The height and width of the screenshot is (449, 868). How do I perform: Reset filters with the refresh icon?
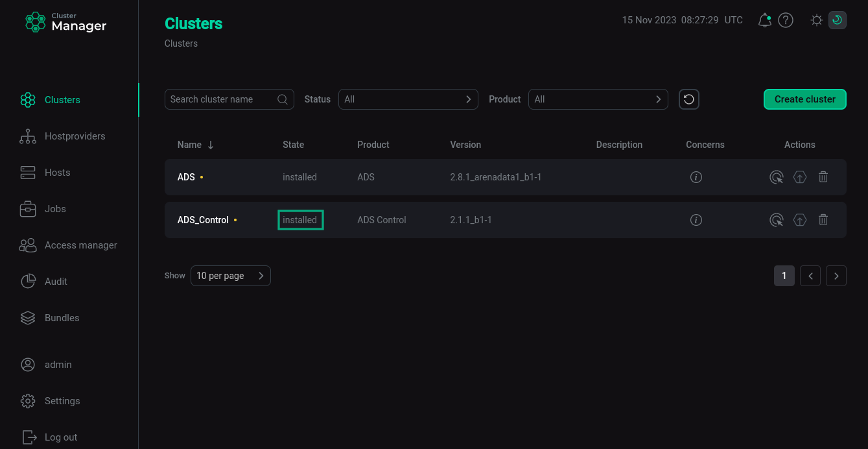(x=689, y=99)
